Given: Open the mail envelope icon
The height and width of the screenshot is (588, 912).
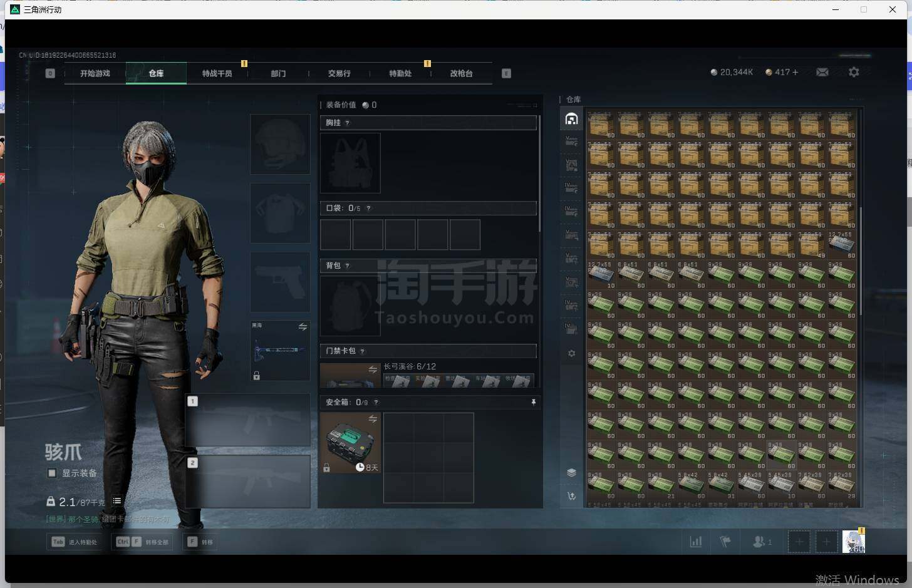Looking at the screenshot, I should tap(822, 72).
